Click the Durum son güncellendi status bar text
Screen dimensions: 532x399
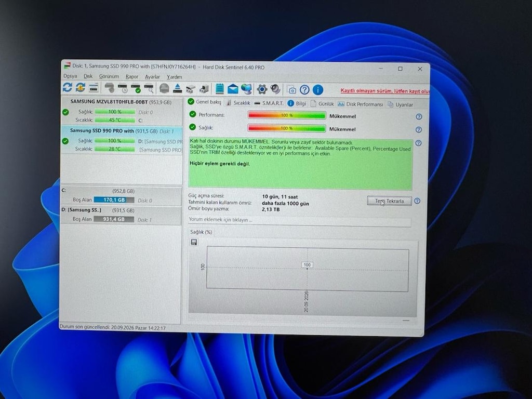coord(113,328)
